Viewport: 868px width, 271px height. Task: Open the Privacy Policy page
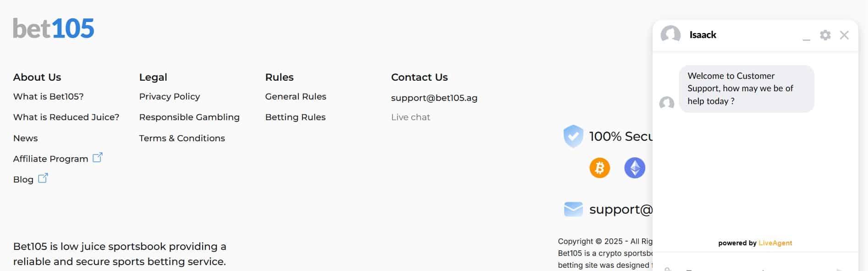click(x=170, y=97)
